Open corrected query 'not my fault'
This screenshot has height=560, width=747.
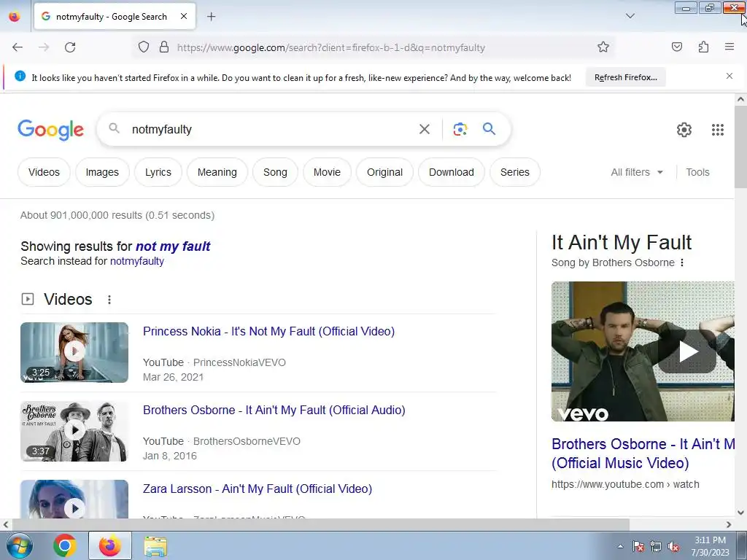click(x=173, y=246)
